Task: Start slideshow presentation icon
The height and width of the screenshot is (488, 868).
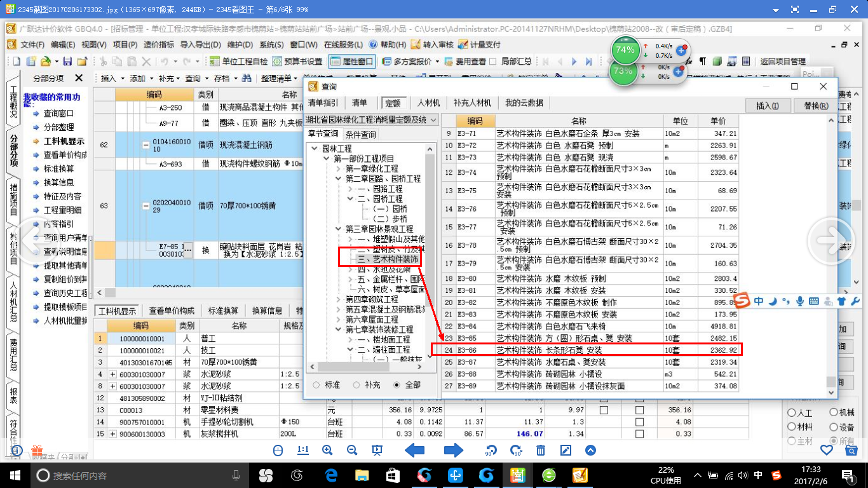Action: [x=377, y=450]
